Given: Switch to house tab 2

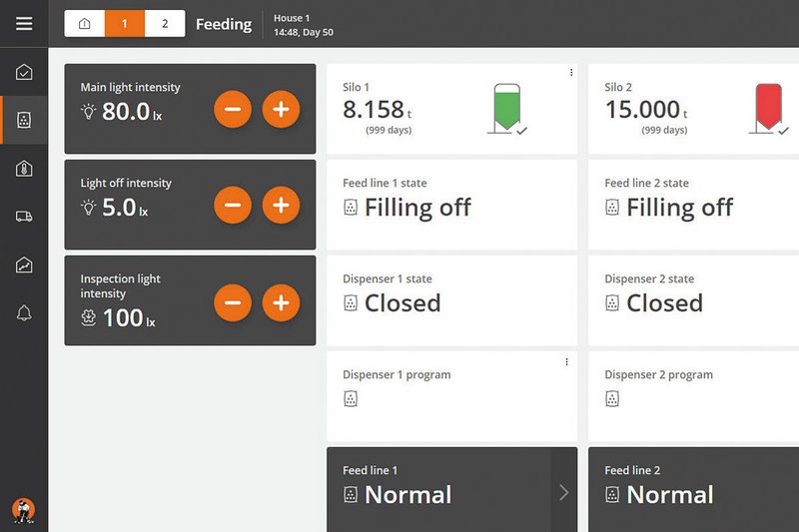Looking at the screenshot, I should tap(165, 24).
